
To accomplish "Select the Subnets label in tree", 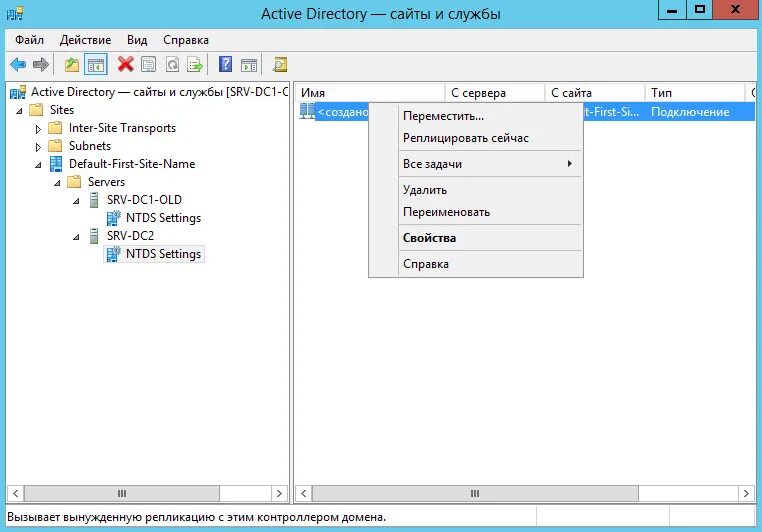I will (x=90, y=146).
